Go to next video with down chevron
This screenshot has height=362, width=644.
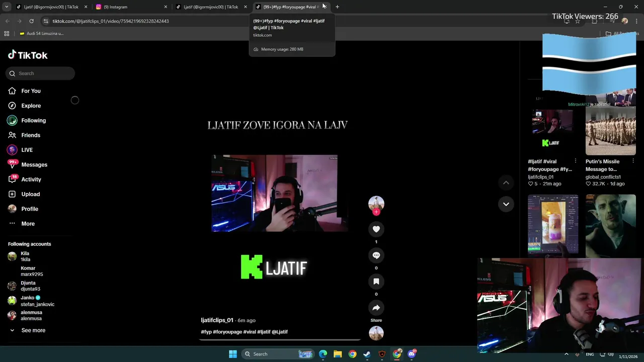(x=506, y=204)
